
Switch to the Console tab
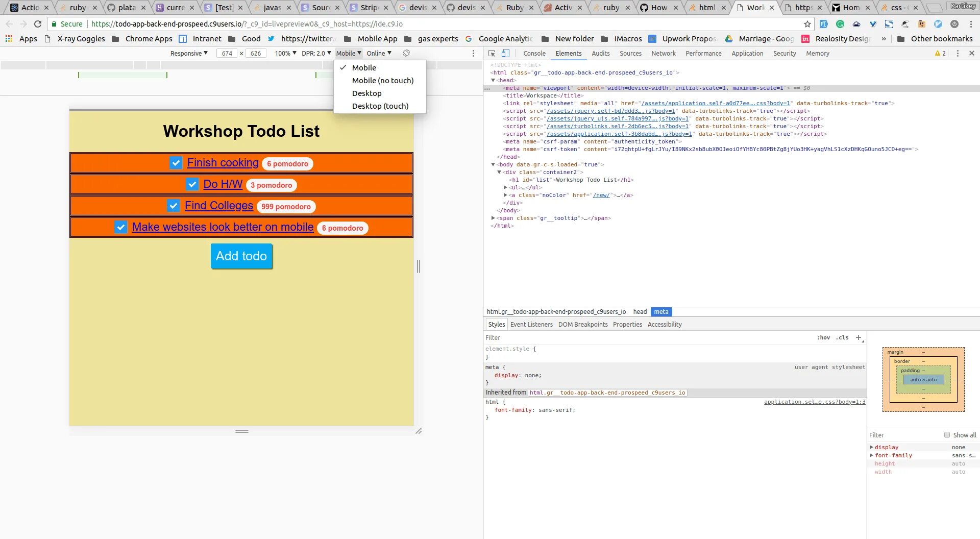coord(534,53)
